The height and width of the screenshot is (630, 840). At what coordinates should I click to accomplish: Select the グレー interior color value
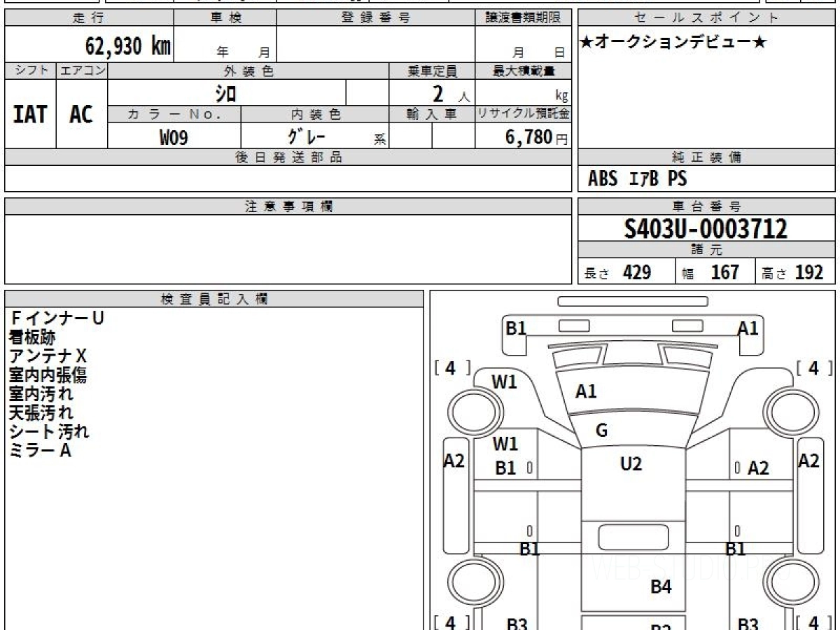click(x=307, y=136)
